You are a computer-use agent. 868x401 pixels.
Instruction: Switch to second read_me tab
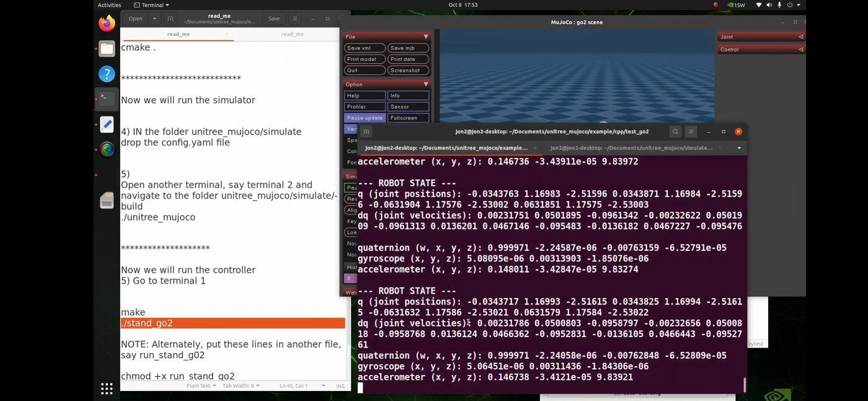292,34
